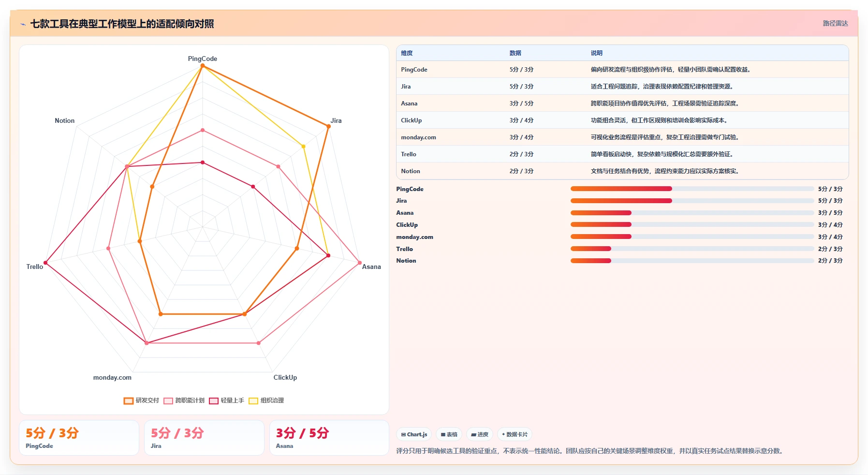Click the Jira progress bar
The width and height of the screenshot is (868, 475).
click(x=692, y=201)
